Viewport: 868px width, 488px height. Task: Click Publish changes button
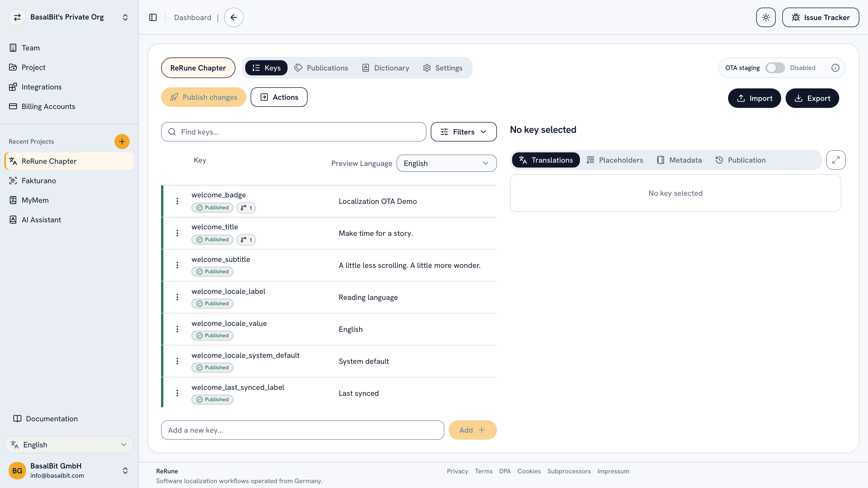(203, 97)
